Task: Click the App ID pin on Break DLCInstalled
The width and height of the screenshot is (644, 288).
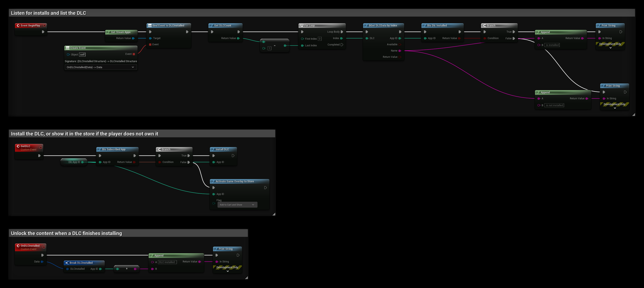Action: tap(100, 269)
